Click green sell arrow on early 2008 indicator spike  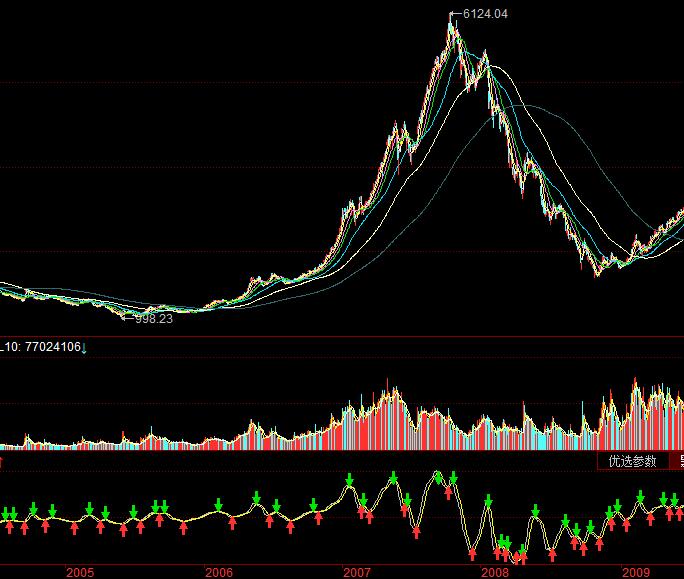click(x=488, y=502)
